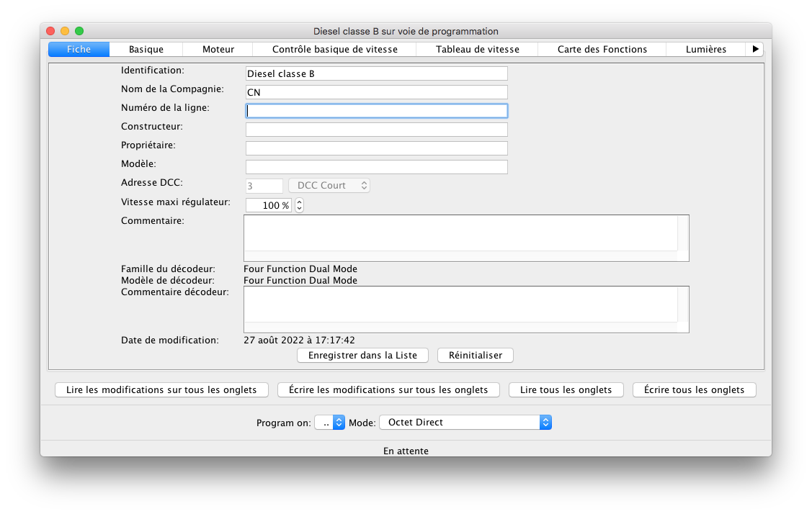The height and width of the screenshot is (514, 812).
Task: Adjust the Vitesse maxi régulateur stepper
Action: (x=299, y=205)
